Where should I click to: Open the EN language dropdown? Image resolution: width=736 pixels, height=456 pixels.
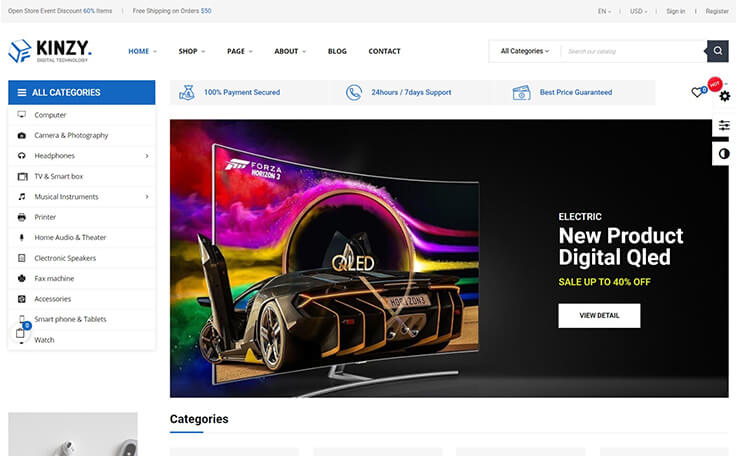[x=604, y=11]
